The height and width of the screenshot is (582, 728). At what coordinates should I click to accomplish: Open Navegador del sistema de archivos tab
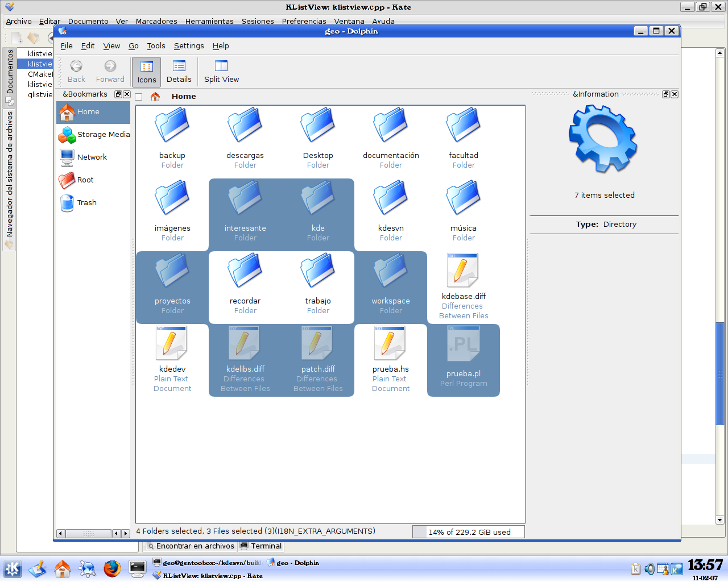(10, 180)
